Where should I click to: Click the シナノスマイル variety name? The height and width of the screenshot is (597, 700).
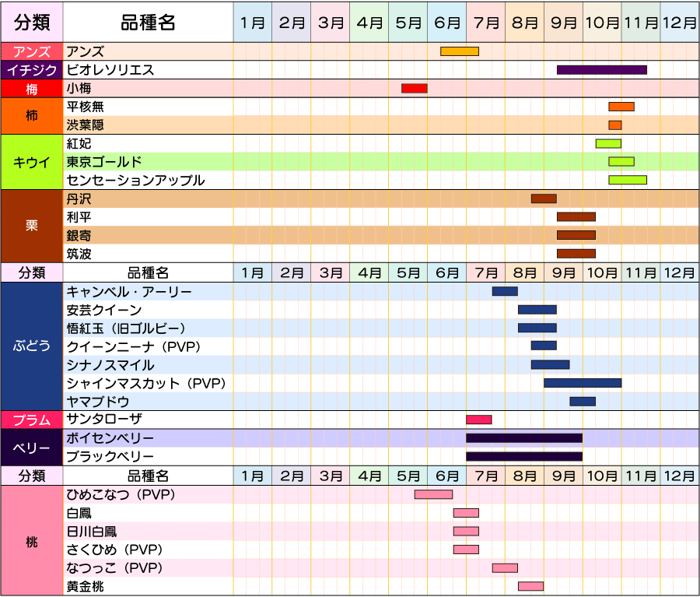pyautogui.click(x=110, y=364)
